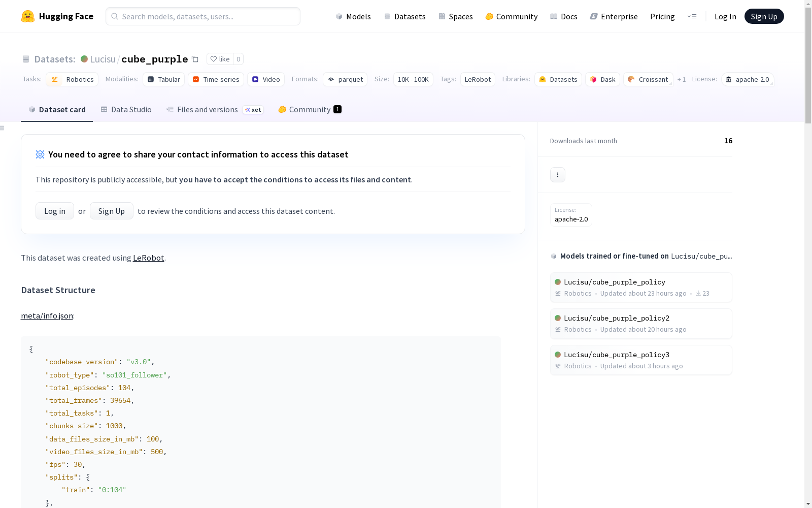Screen dimensions: 812x508
Task: Follow the "Datasets:" breadcrumb link
Action: [54, 59]
